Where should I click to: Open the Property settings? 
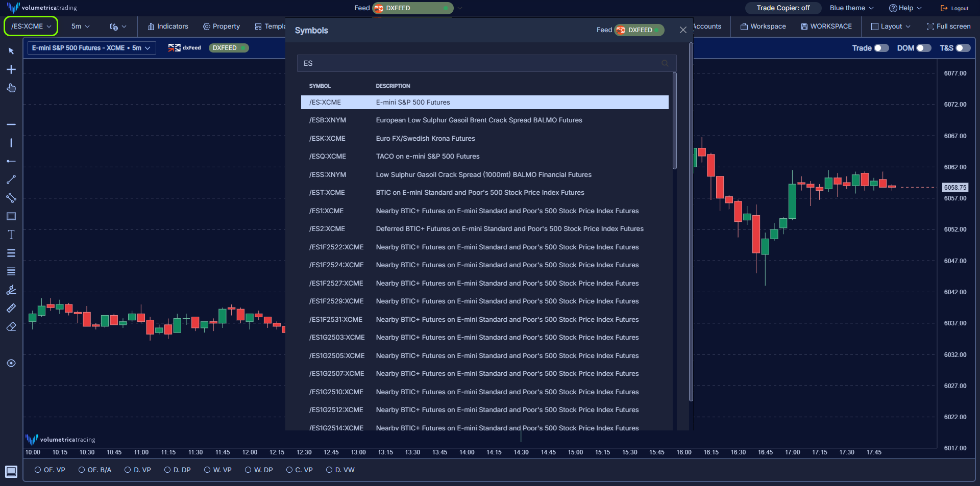tap(222, 27)
